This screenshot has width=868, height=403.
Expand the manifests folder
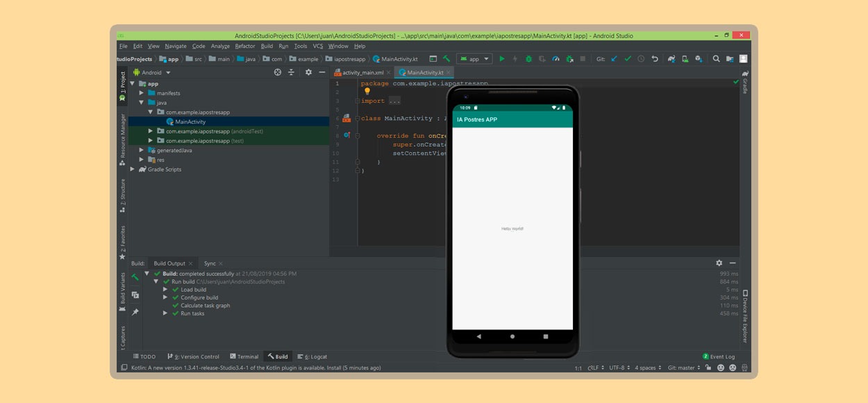pos(142,93)
